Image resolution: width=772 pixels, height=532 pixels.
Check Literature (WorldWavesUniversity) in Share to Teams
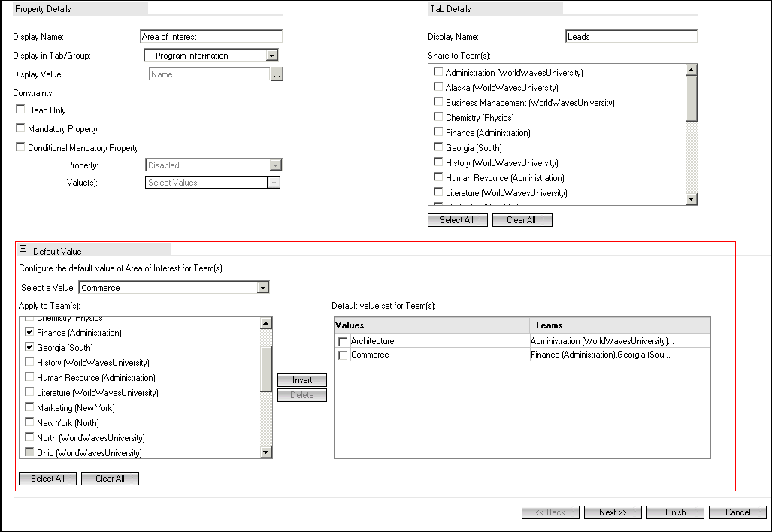438,192
